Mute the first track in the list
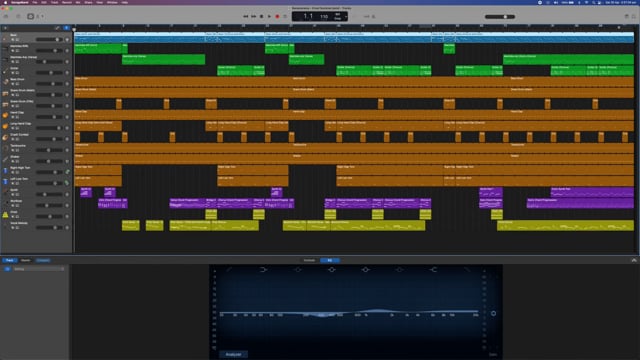This screenshot has height=360, width=640. [13, 40]
